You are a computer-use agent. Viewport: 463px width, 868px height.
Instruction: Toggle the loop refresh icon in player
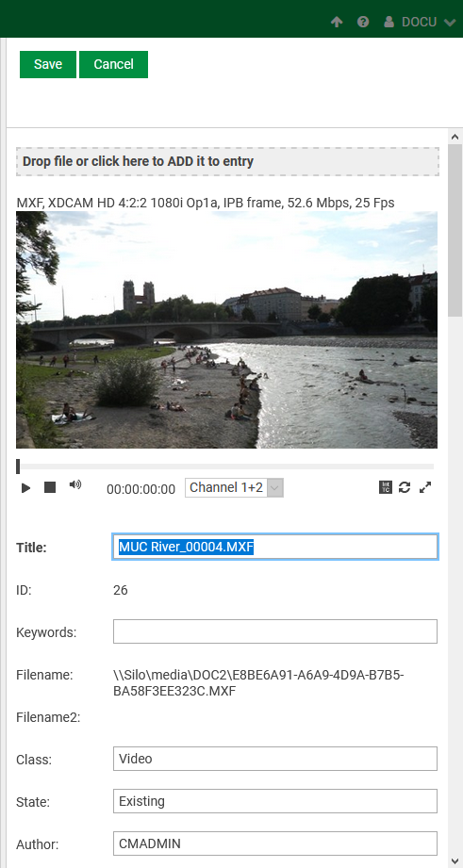click(405, 487)
